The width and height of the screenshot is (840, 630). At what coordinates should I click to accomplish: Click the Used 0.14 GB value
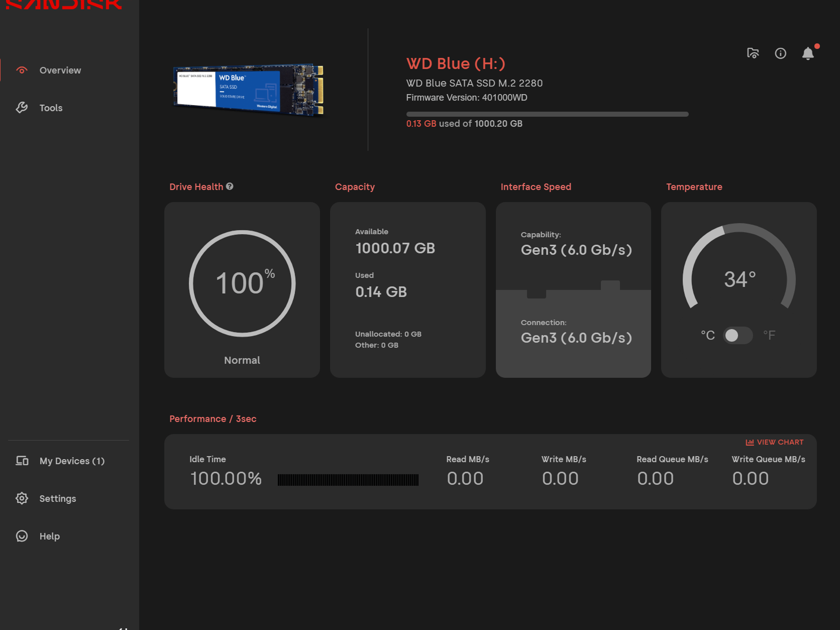pos(381,292)
